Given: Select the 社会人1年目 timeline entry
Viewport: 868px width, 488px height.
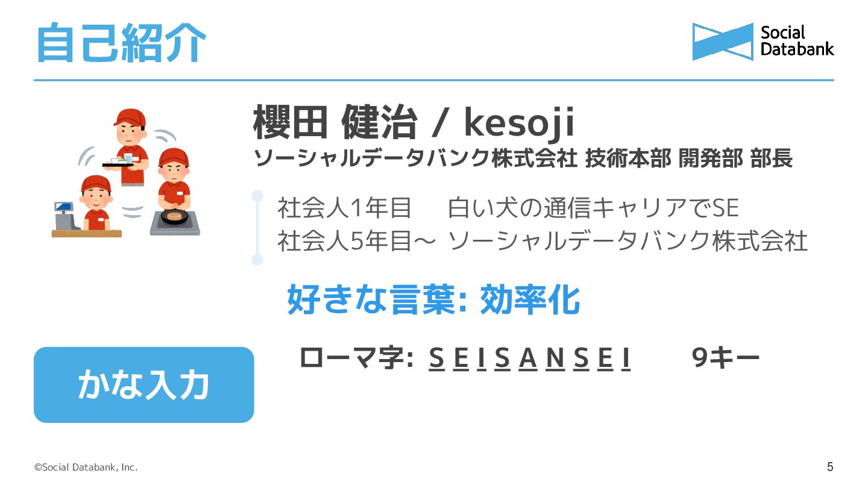Looking at the screenshot, I should [x=508, y=208].
